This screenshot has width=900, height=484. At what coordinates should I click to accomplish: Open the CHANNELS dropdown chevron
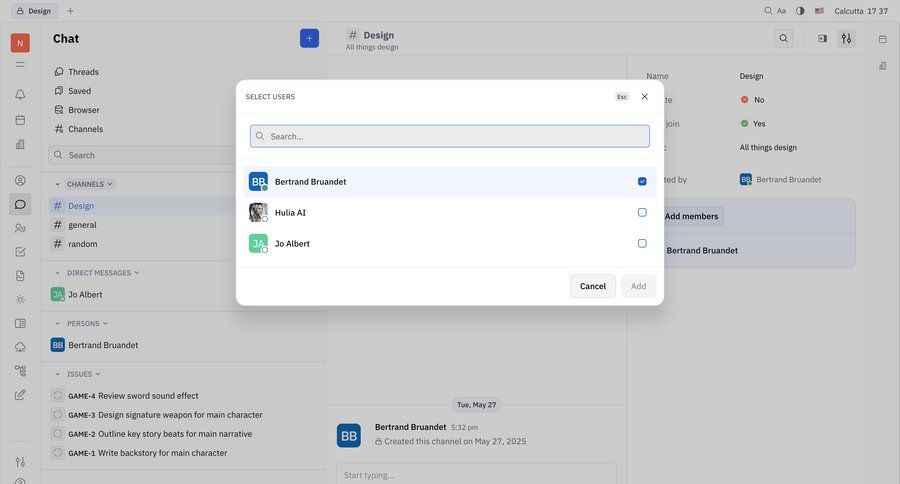click(110, 184)
